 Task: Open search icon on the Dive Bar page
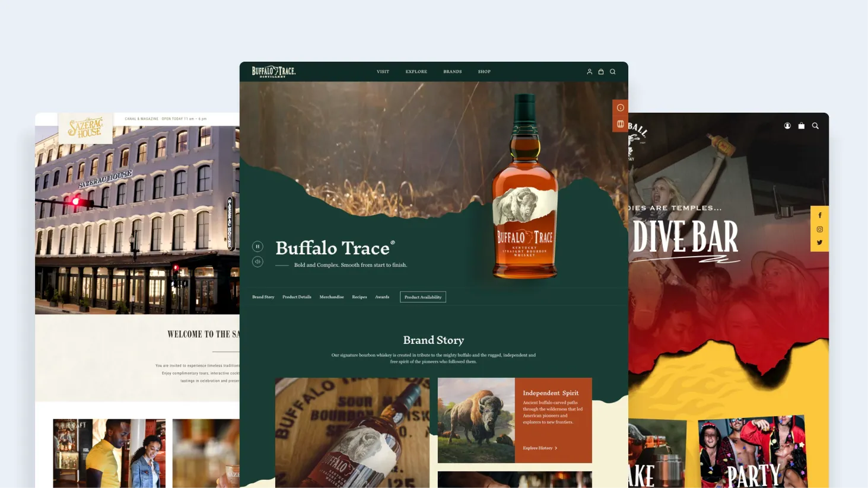point(815,126)
